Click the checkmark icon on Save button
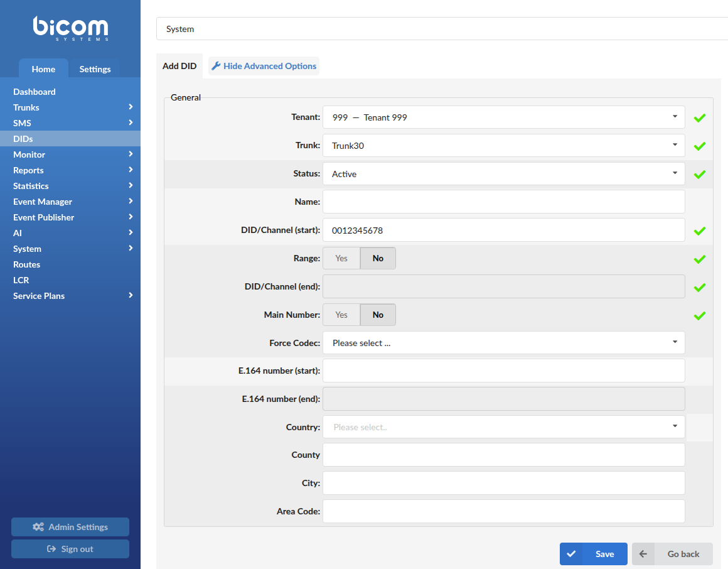728x569 pixels. (570, 554)
